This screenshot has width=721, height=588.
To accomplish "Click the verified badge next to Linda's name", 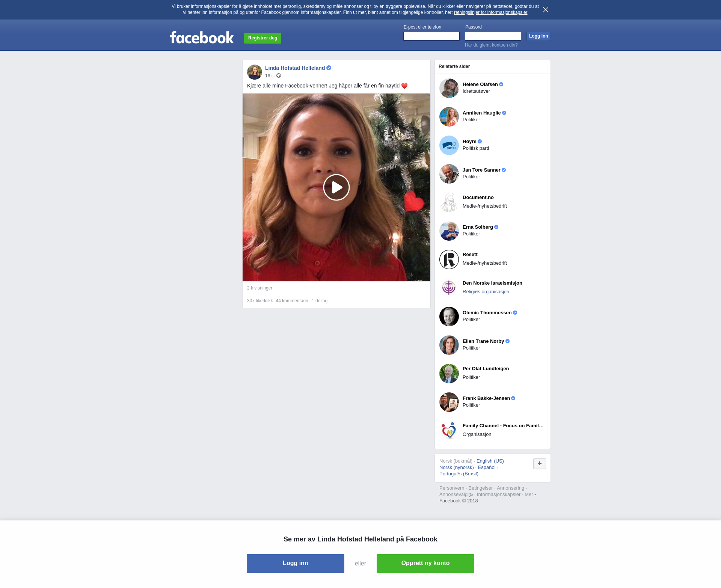I will (329, 68).
